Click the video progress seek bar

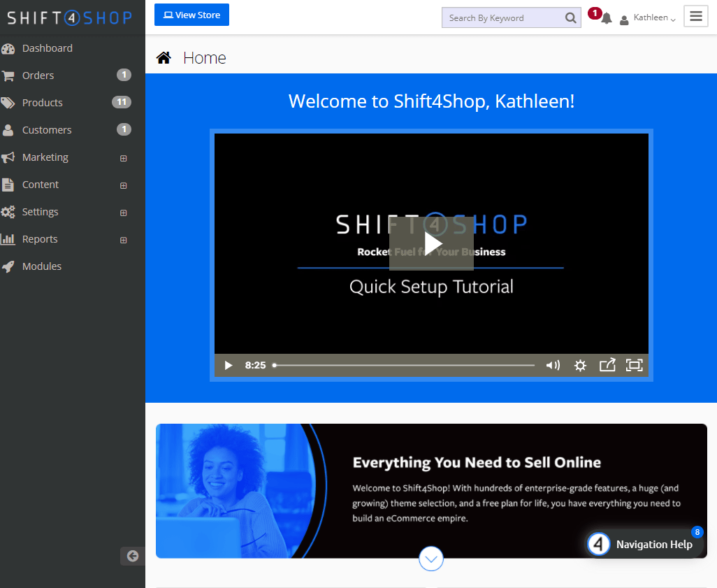tap(404, 365)
